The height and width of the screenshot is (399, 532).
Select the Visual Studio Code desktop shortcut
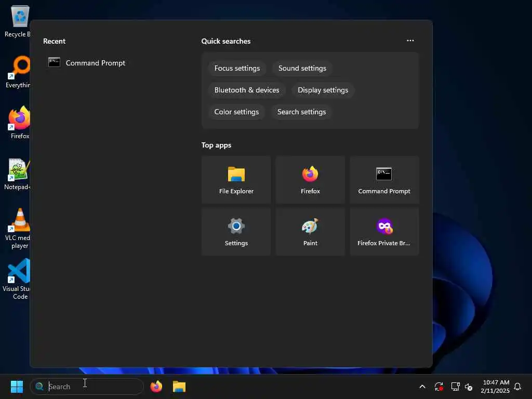tap(18, 279)
